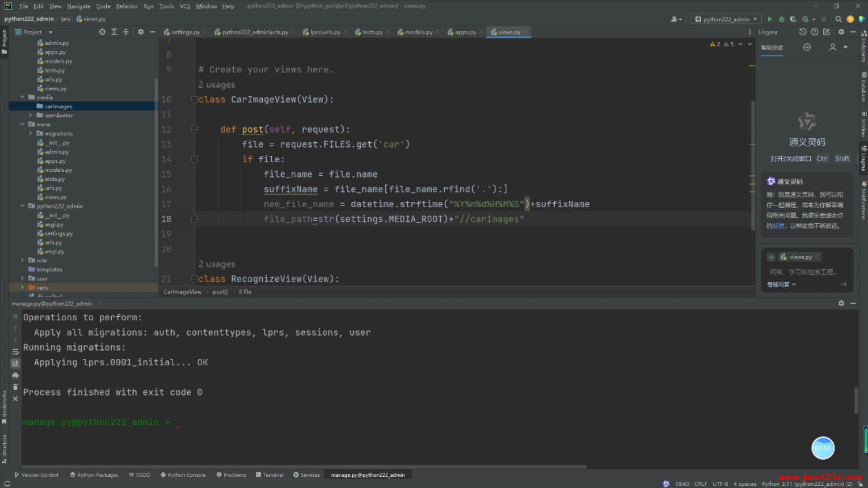Open Search Everywhere magnifier
This screenshot has height=488, width=868.
click(x=838, y=19)
